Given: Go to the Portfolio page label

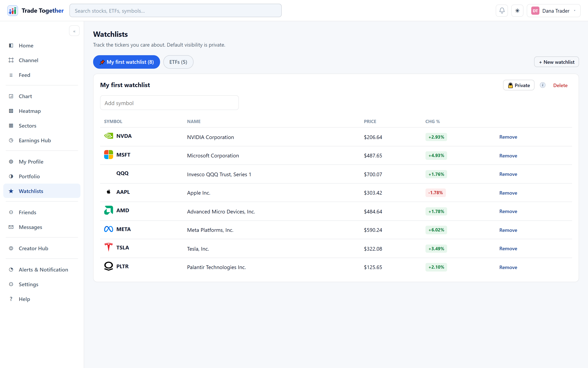Looking at the screenshot, I should pyautogui.click(x=29, y=176).
